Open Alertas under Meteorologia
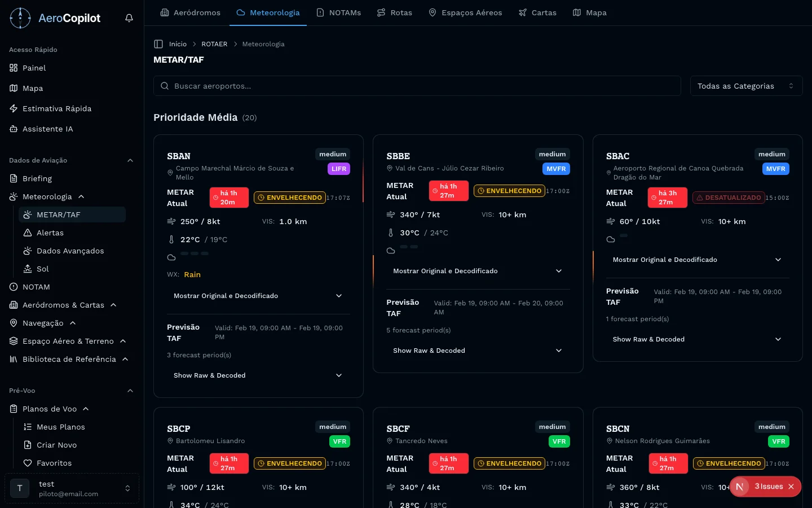This screenshot has width=812, height=508. coord(50,233)
